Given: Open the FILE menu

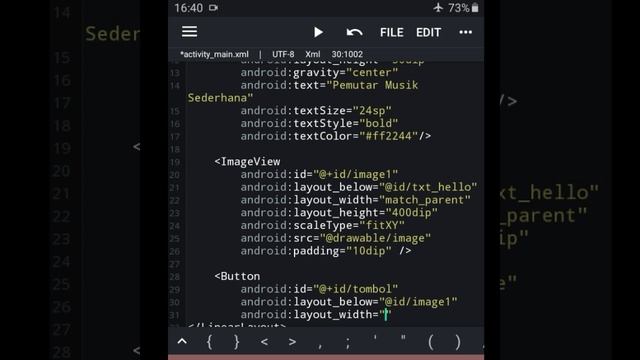Looking at the screenshot, I should pyautogui.click(x=391, y=32).
